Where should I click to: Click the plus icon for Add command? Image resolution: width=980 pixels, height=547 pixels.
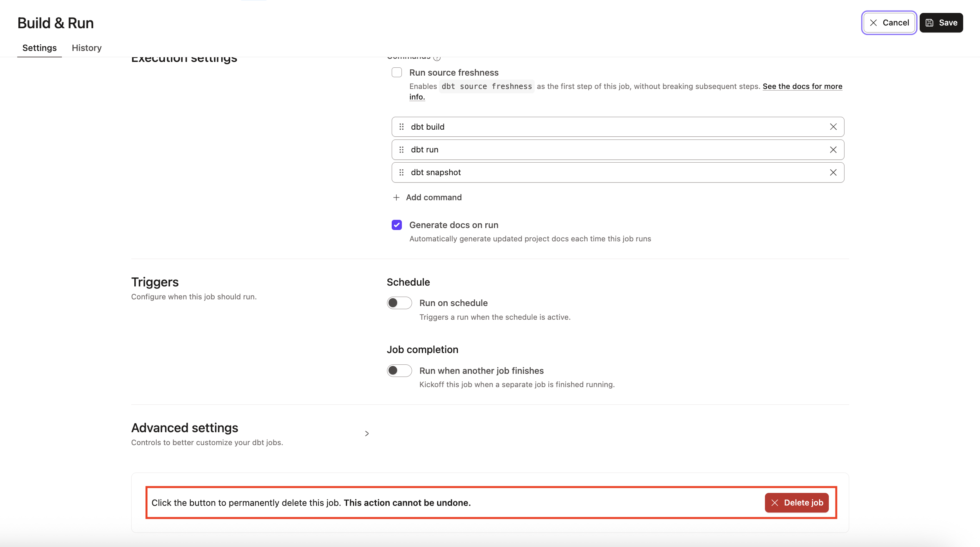click(x=396, y=197)
